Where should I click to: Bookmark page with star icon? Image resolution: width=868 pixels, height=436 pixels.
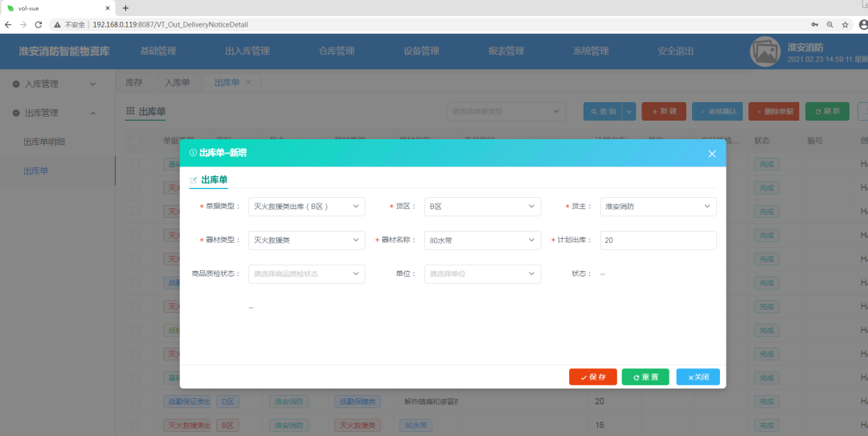(x=845, y=24)
